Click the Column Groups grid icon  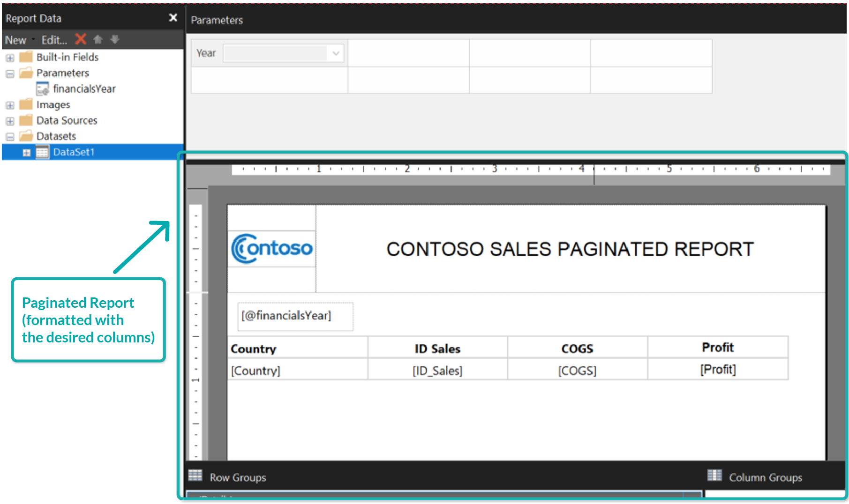pyautogui.click(x=714, y=475)
